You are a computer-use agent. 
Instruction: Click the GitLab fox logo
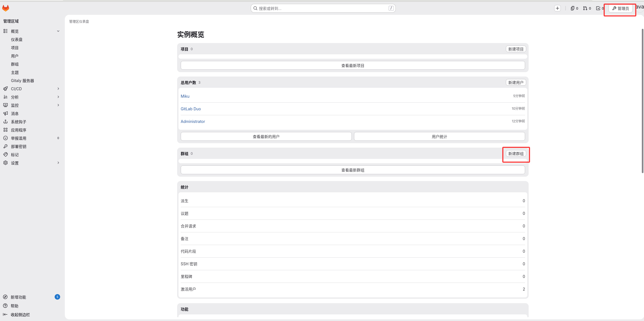pyautogui.click(x=5, y=8)
